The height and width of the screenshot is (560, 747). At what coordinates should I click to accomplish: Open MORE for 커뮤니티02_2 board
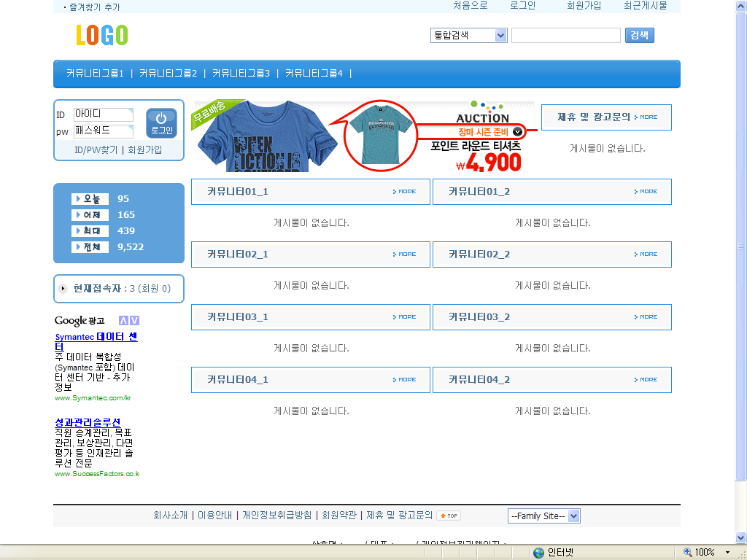coord(646,254)
